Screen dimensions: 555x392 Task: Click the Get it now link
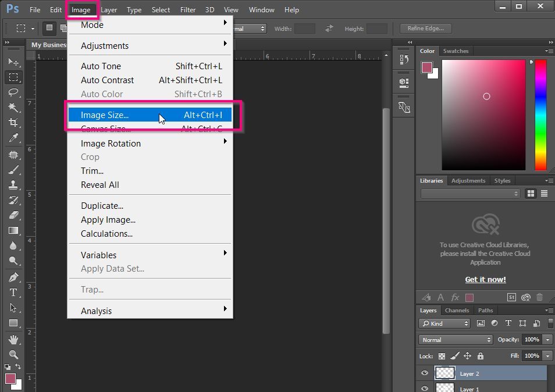coord(485,279)
